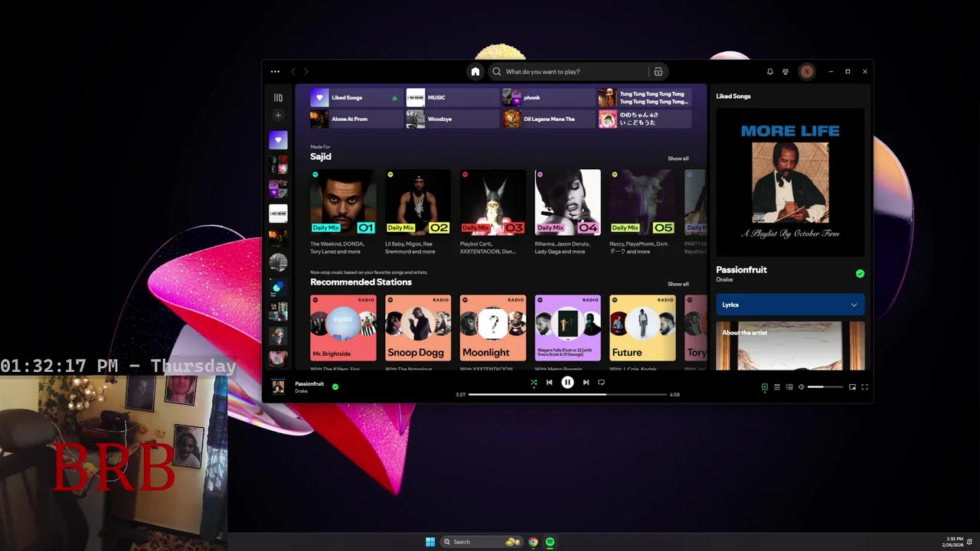Pause the current song
This screenshot has height=551, width=980.
click(x=567, y=383)
